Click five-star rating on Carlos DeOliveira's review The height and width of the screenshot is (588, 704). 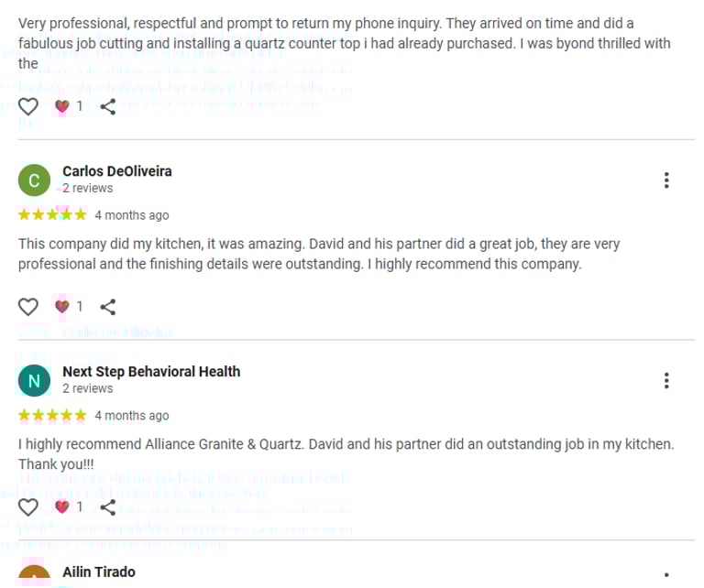coord(52,215)
